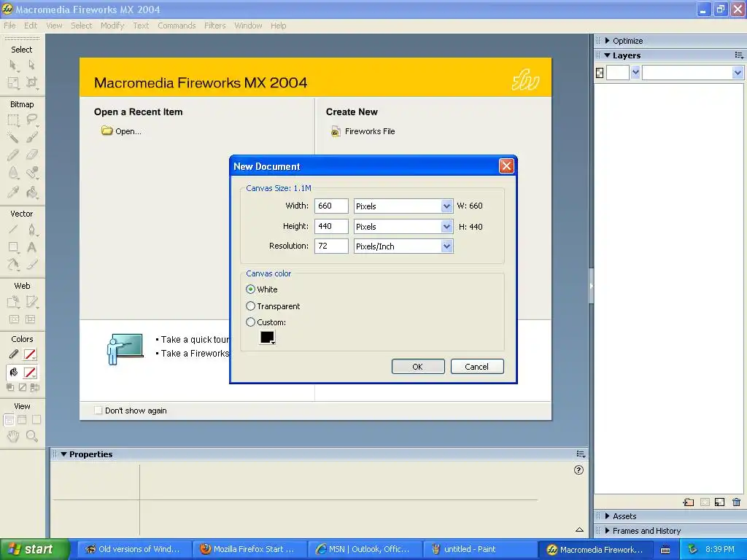747x560 pixels.
Task: Expand the Optimize panel
Action: pos(608,41)
